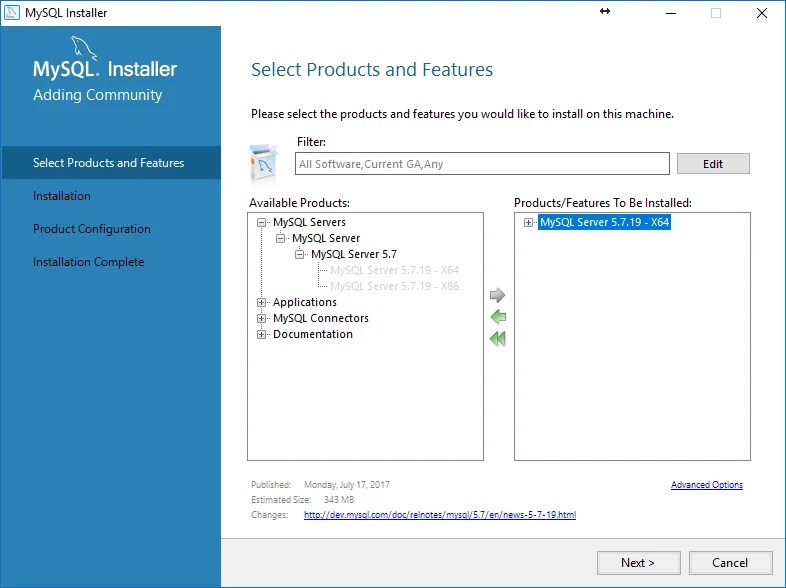786x588 pixels.
Task: Expand the Applications tree node
Action: 261,302
